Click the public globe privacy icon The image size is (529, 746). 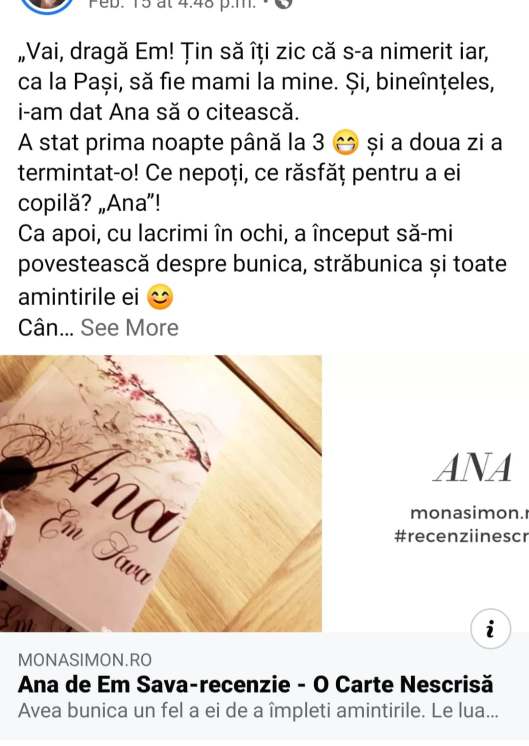tap(283, 4)
